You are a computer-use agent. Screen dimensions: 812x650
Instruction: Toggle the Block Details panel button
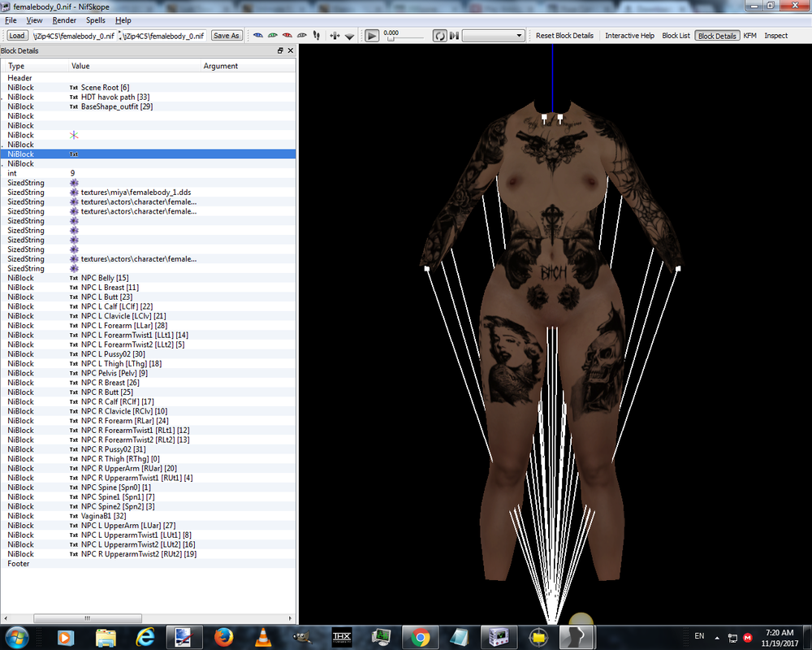click(717, 36)
